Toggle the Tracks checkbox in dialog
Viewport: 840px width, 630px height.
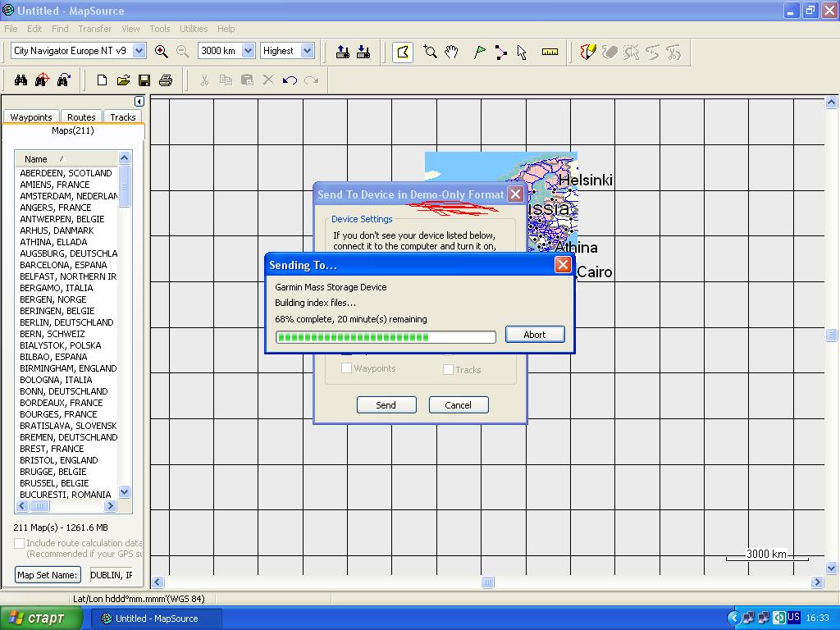click(448, 369)
